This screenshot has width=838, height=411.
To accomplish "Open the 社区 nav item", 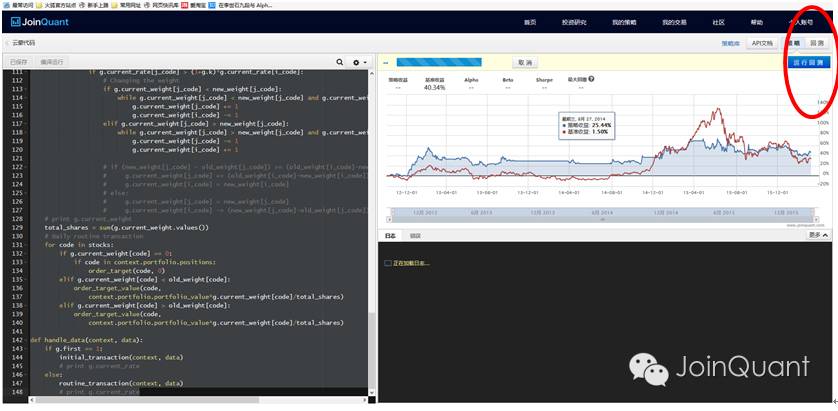I will pos(718,22).
